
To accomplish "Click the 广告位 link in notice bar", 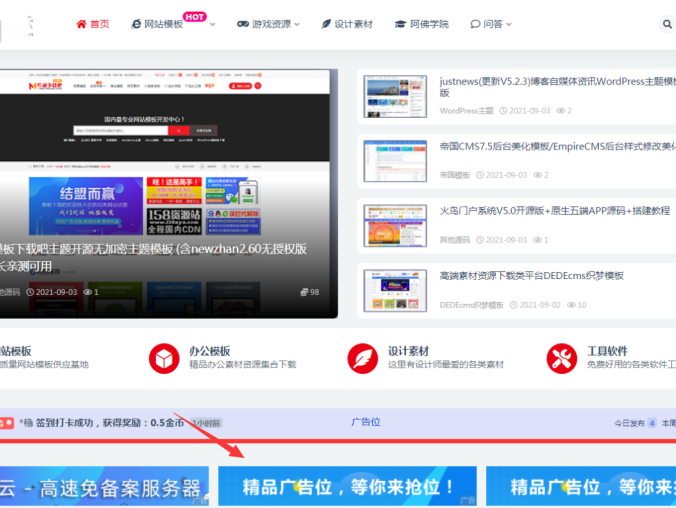I will (366, 422).
